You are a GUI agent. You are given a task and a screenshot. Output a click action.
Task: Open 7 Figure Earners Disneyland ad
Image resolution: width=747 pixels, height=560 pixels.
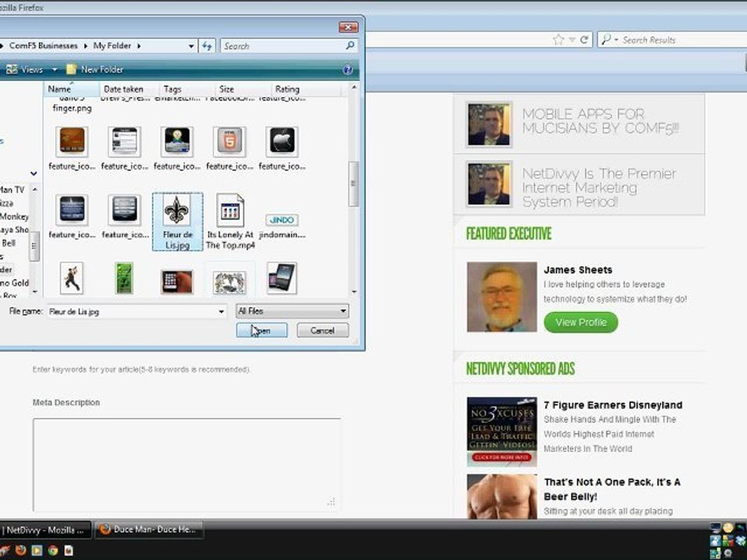(x=613, y=405)
